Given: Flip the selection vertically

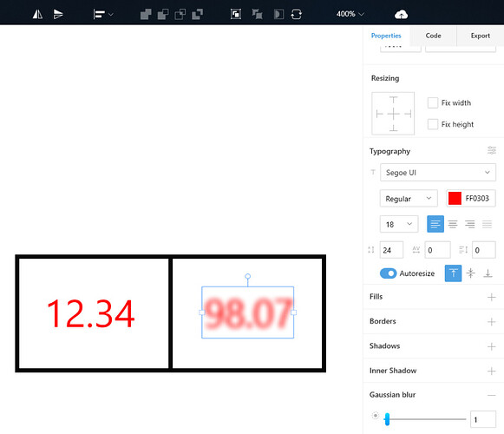Looking at the screenshot, I should tap(58, 14).
